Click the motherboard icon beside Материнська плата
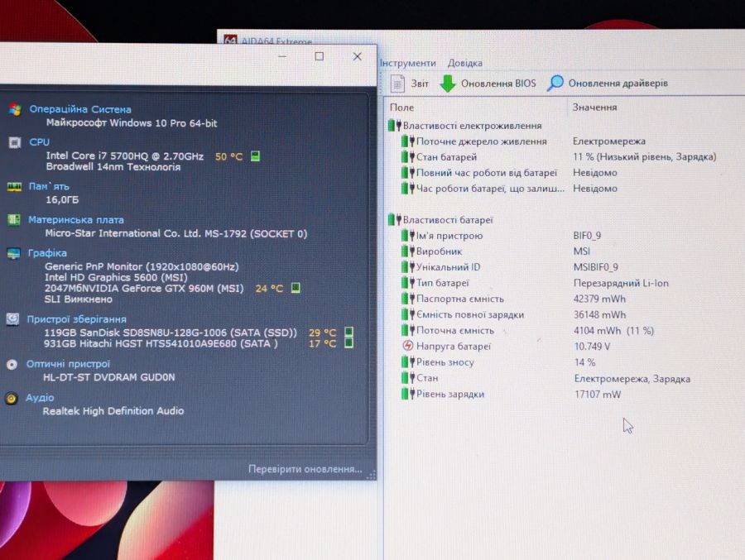 [14, 219]
